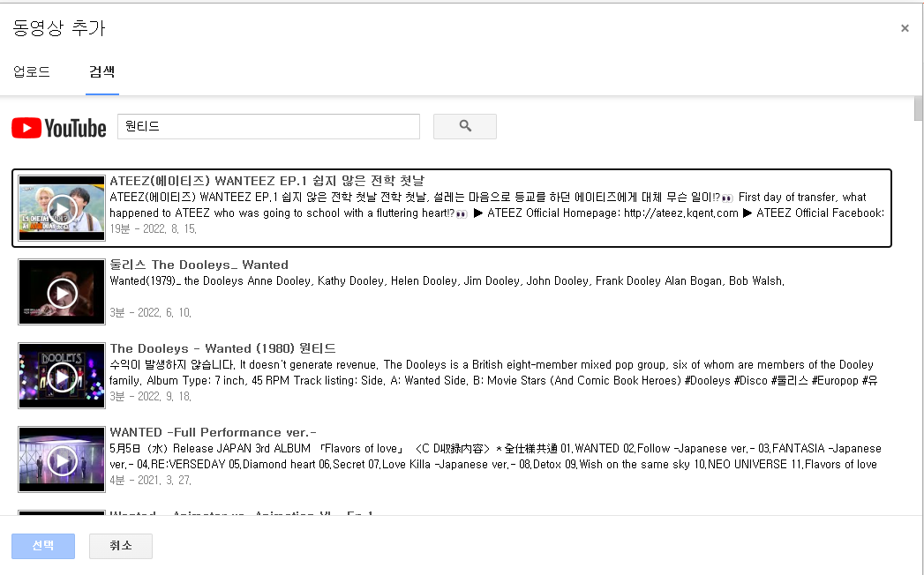This screenshot has width=924, height=575.
Task: Click description starting 5月5日 (水) Release JAPAN
Action: (x=495, y=457)
